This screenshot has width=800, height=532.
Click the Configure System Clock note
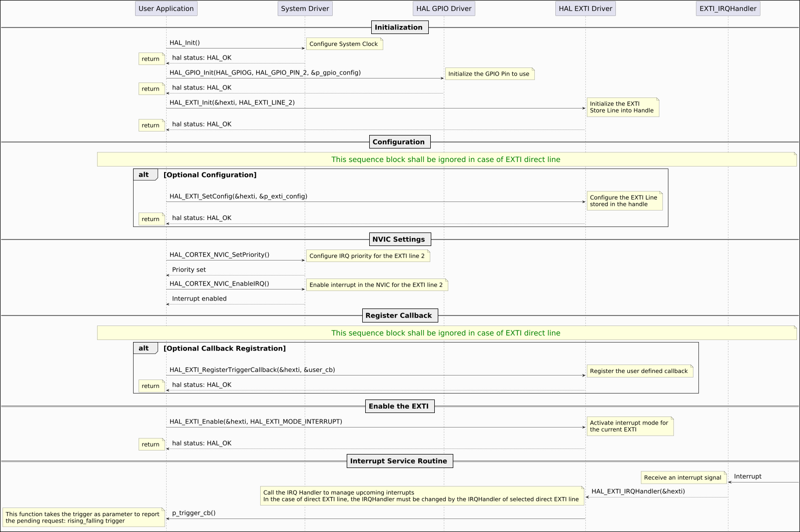click(x=344, y=44)
